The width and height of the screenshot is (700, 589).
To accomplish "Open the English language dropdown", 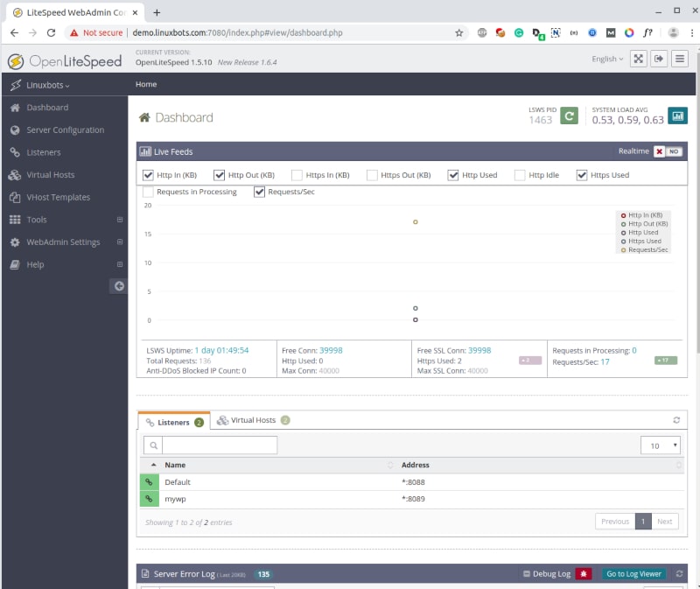I will coord(607,59).
